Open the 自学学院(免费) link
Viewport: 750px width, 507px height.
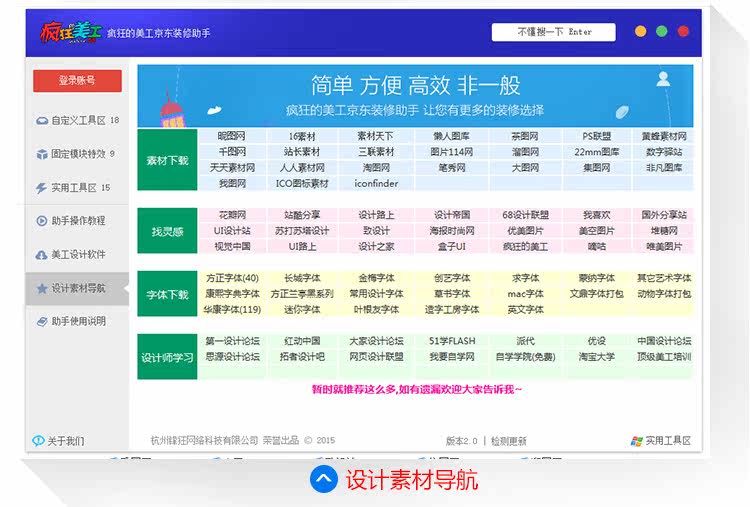pyautogui.click(x=525, y=357)
